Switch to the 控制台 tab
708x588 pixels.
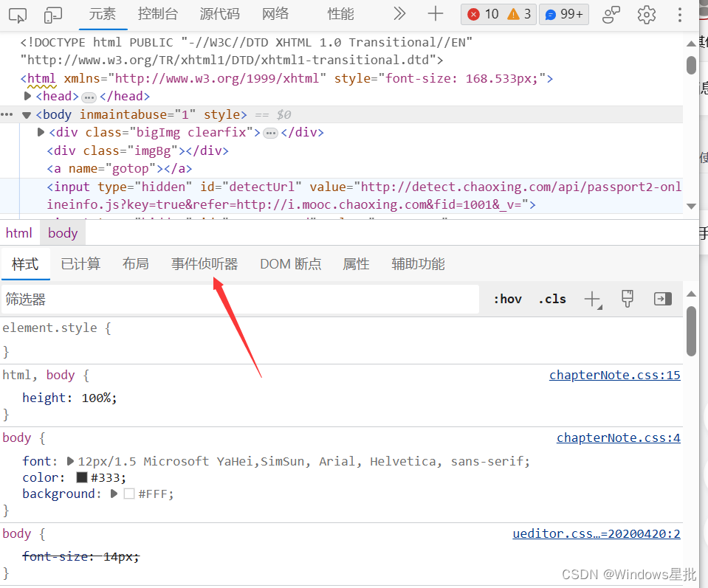point(157,15)
